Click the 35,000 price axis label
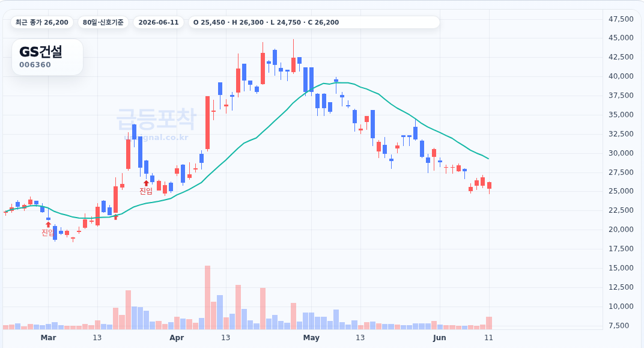 [621, 115]
